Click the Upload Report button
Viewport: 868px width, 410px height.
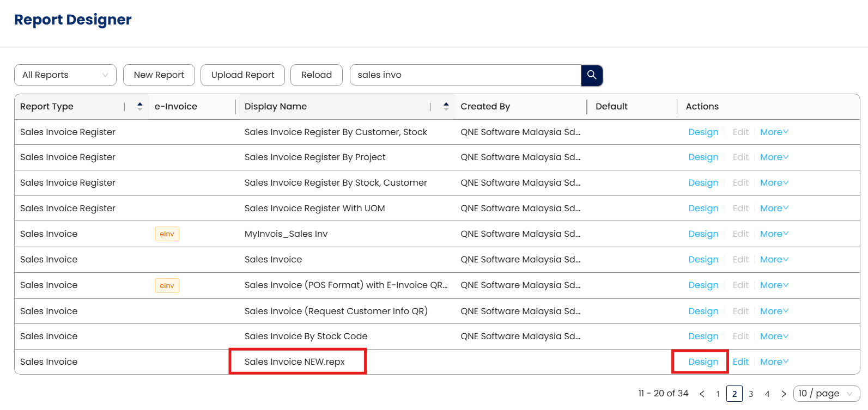tap(242, 75)
